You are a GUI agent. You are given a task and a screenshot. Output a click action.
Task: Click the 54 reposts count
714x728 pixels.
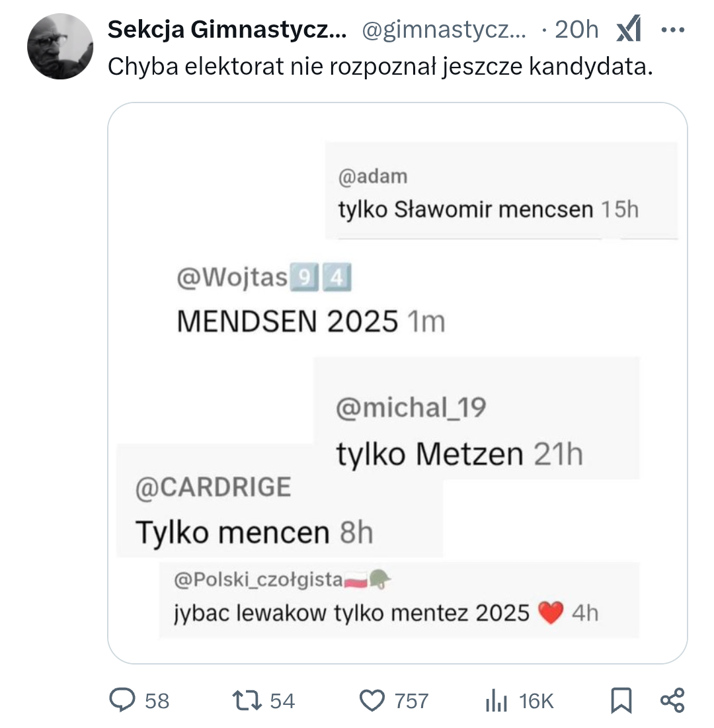click(x=282, y=701)
